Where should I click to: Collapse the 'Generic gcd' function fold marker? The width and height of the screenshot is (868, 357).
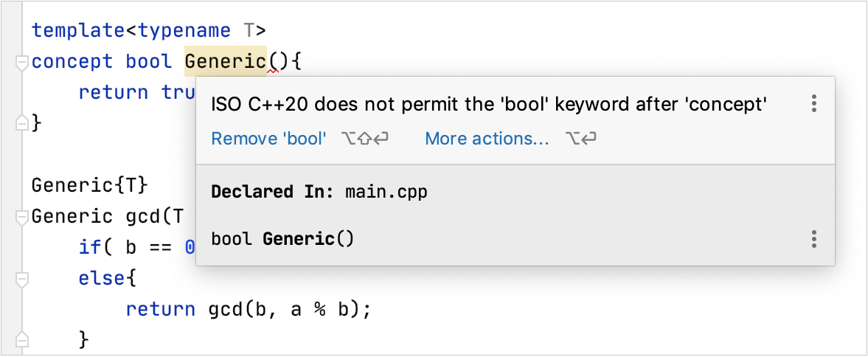click(21, 218)
